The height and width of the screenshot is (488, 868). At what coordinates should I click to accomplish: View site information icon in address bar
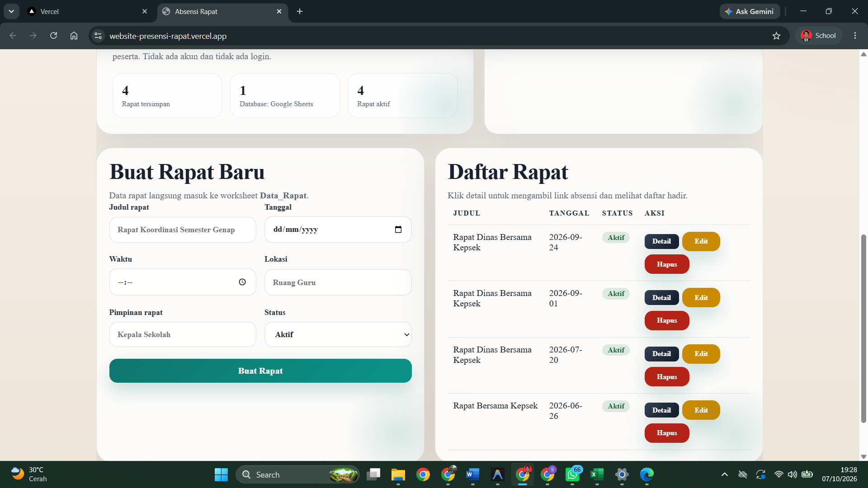[98, 36]
